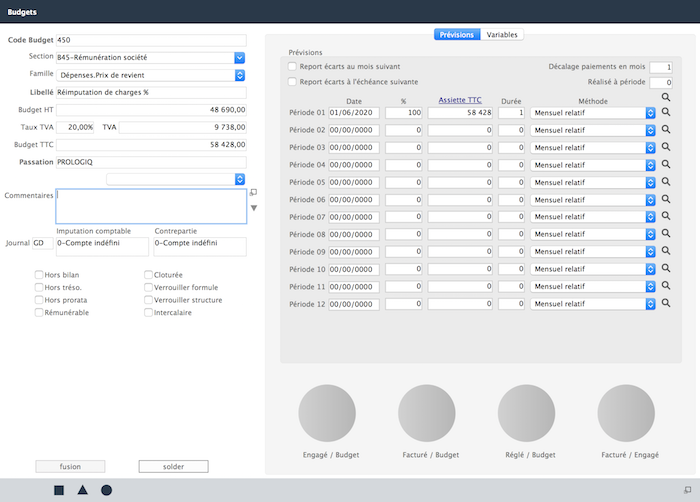Click the Imputation comptable account field
The width and height of the screenshot is (700, 502).
[x=102, y=247]
